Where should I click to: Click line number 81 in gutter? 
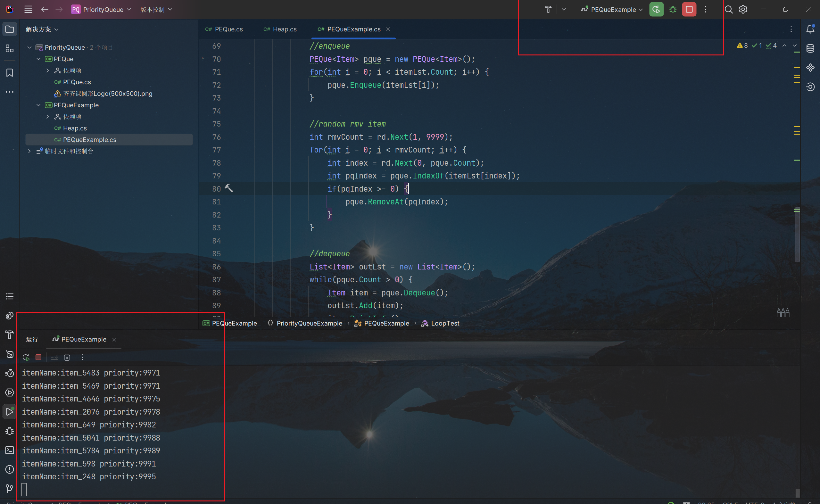click(x=217, y=202)
